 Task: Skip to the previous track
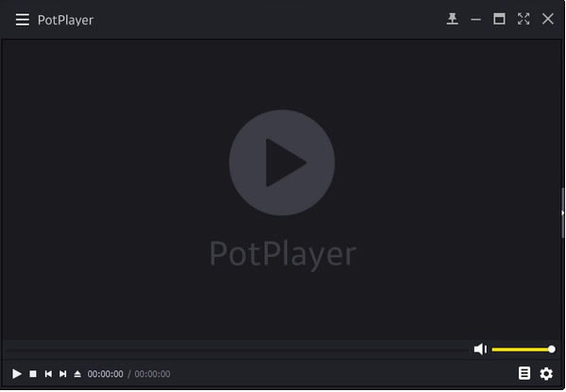48,374
